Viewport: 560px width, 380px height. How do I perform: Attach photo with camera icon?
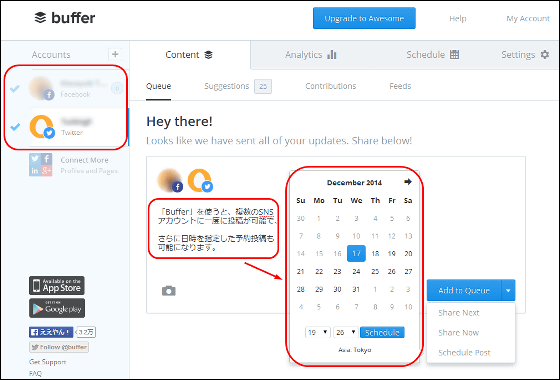point(169,291)
